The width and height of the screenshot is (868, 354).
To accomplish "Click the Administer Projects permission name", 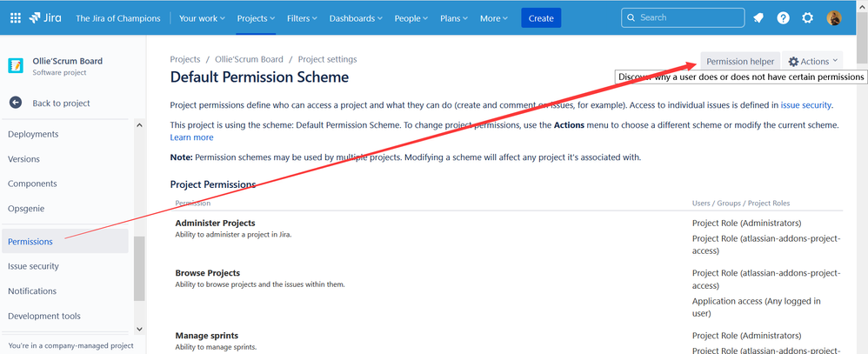I will tap(216, 224).
